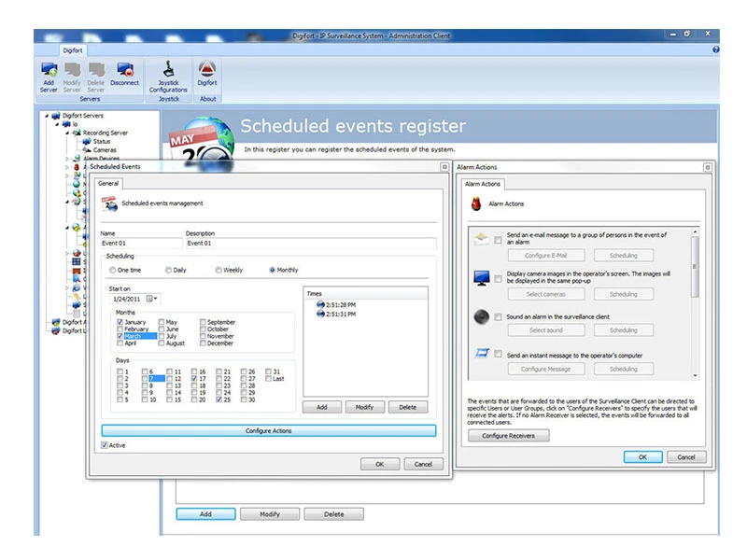Enable the Send an e-mail message checkbox

[x=499, y=240]
